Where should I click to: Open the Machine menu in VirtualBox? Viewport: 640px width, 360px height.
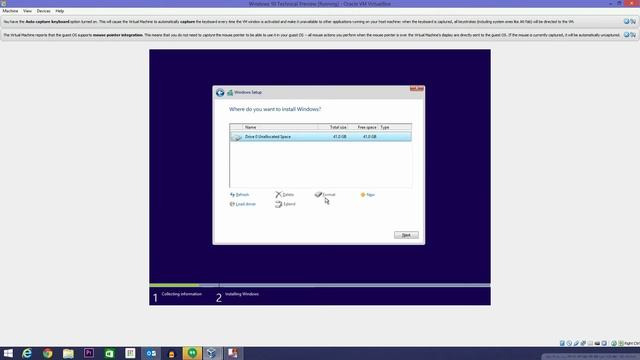(10, 11)
